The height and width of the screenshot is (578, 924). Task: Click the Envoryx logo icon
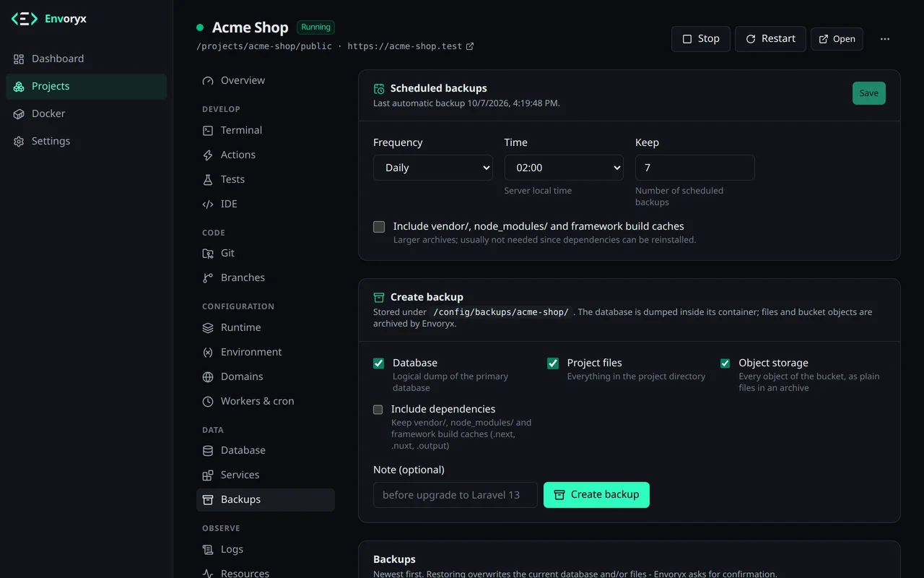24,20
